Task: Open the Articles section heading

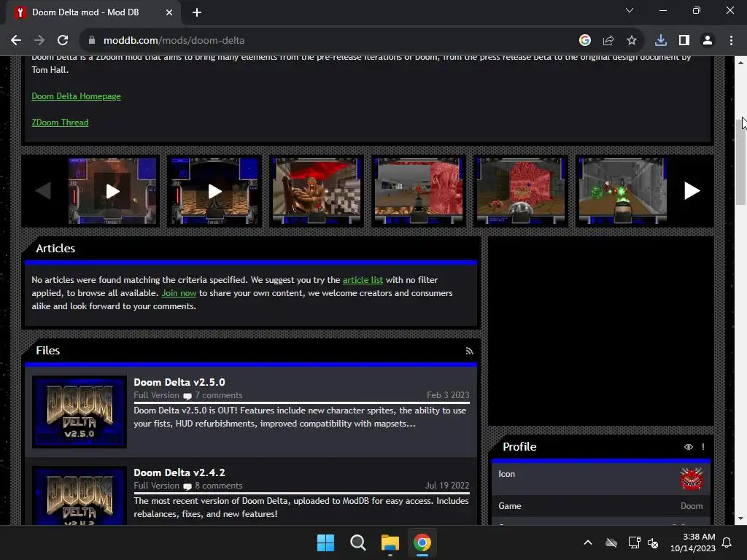Action: coord(55,249)
